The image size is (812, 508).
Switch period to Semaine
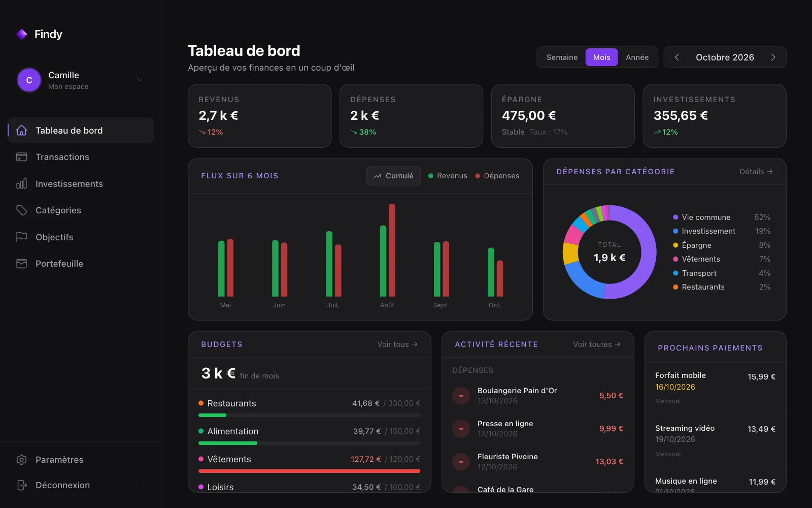point(562,57)
